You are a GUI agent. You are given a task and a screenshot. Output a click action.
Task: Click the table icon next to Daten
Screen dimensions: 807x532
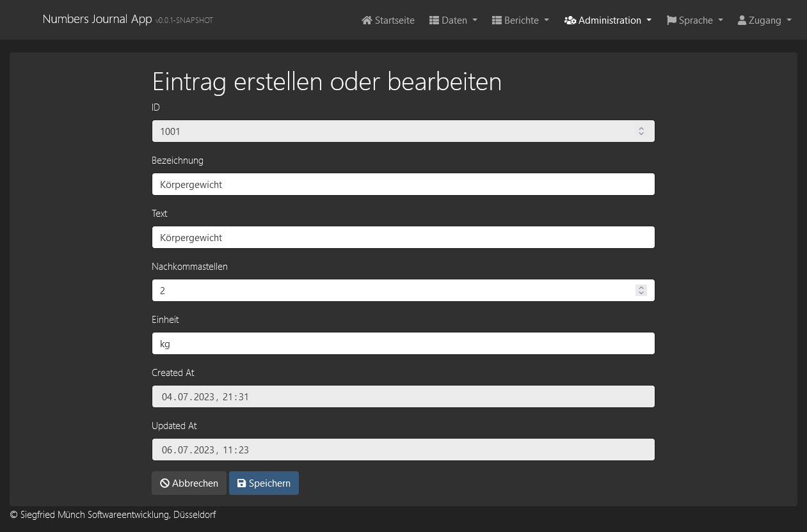coord(434,20)
